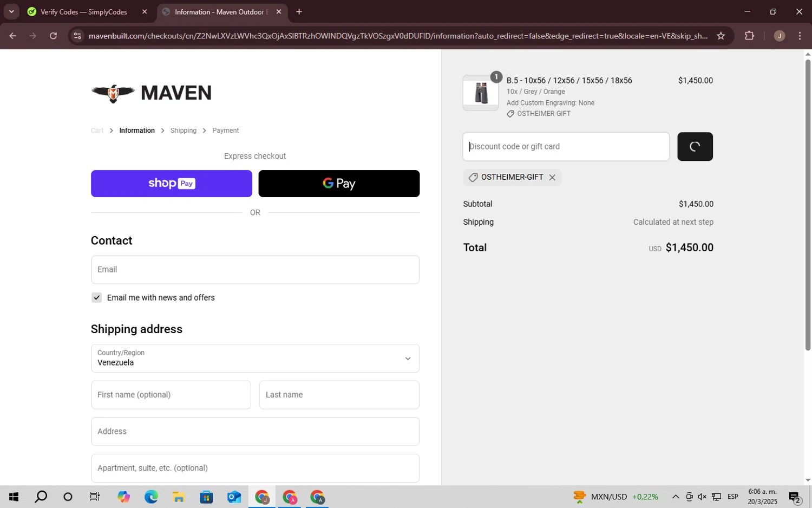Screen dimensions: 812x508
Task: Open the tab search dropdown
Action: coord(11,11)
